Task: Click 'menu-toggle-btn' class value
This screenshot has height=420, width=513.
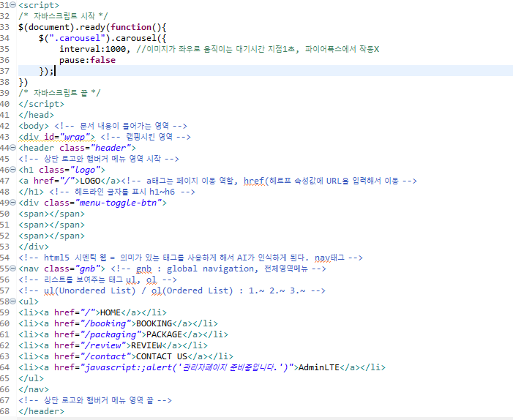Action: click(118, 203)
